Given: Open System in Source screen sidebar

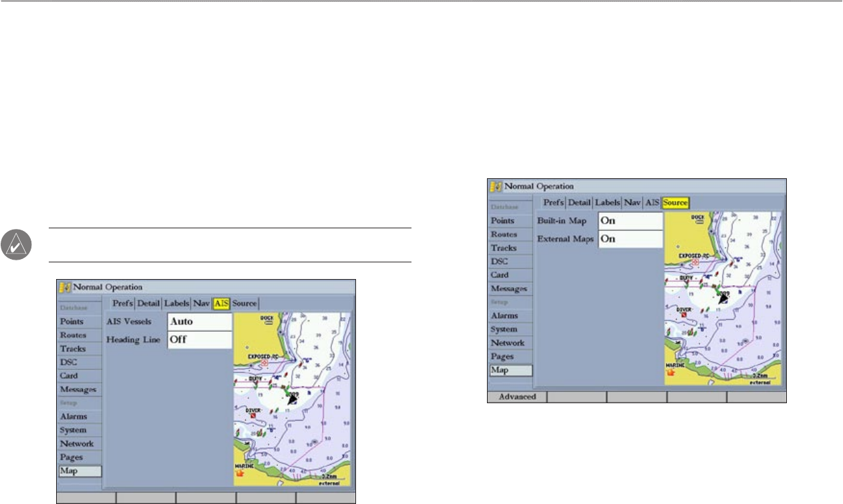Looking at the screenshot, I should coord(510,329).
